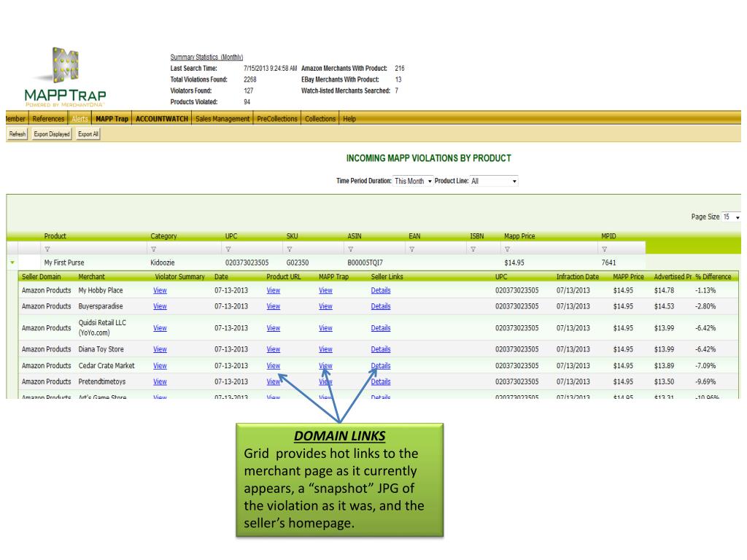View Violator Summary for Quidsi Retail LLC
The height and width of the screenshot is (560, 747).
point(160,328)
